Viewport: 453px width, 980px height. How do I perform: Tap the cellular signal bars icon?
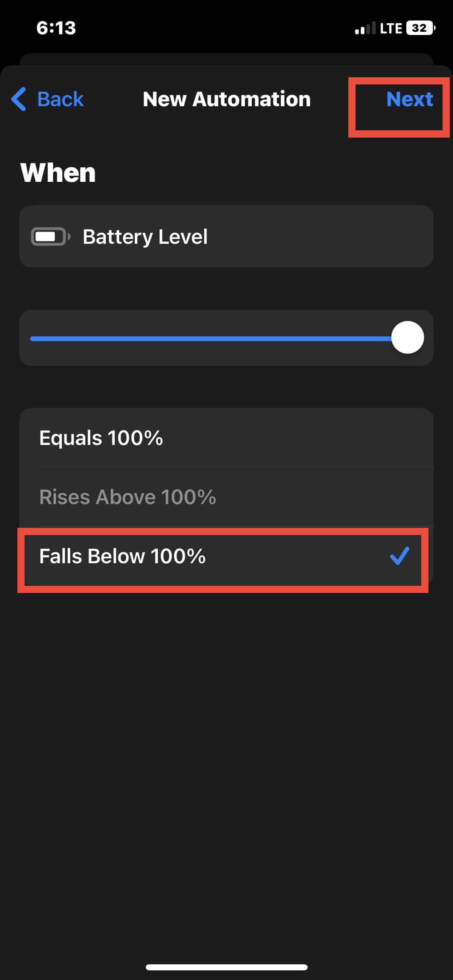coord(365,28)
